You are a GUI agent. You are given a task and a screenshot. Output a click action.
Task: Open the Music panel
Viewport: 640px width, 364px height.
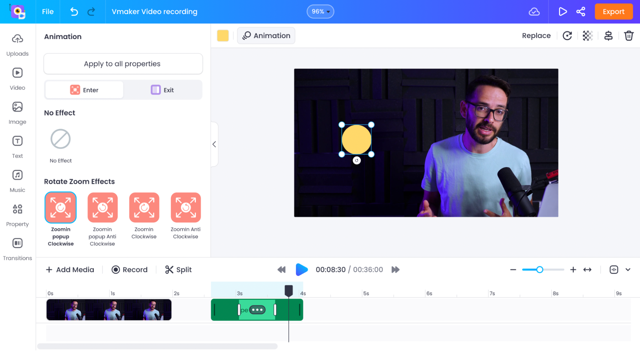18,181
